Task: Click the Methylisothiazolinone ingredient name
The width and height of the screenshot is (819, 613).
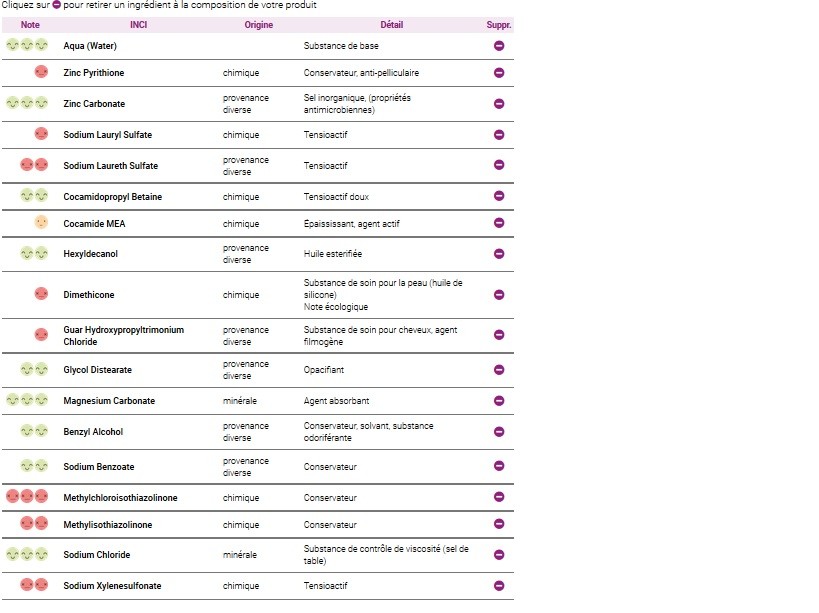Action: pos(108,525)
